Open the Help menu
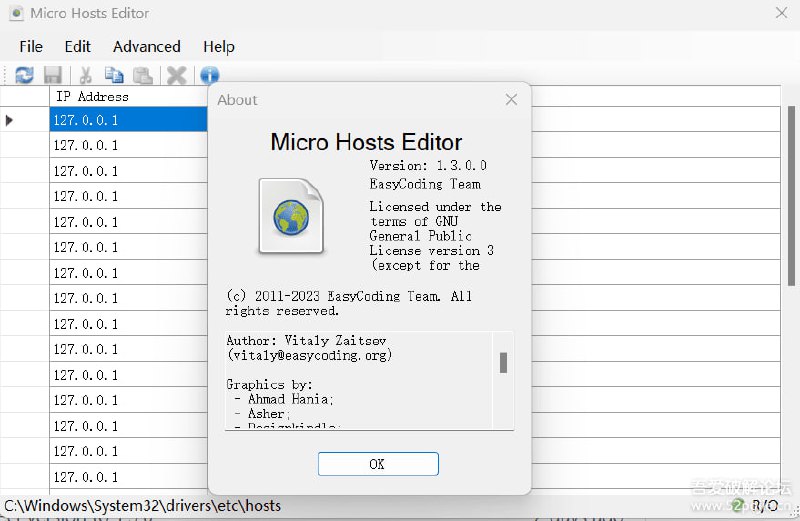 coord(218,46)
